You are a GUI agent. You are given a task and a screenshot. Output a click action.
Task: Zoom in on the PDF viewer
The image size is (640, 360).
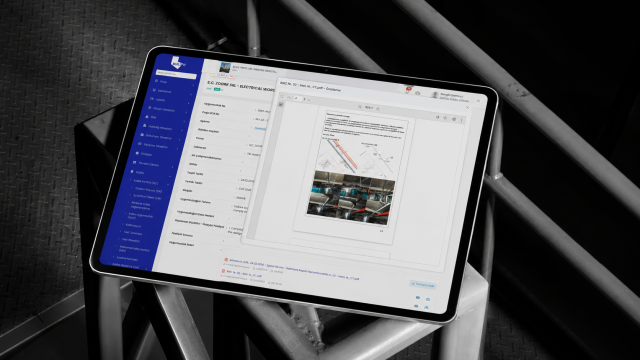pos(378,108)
